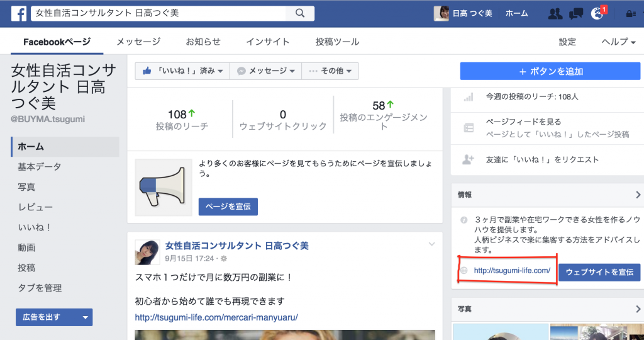
Task: Open friend requests icon
Action: click(x=556, y=14)
